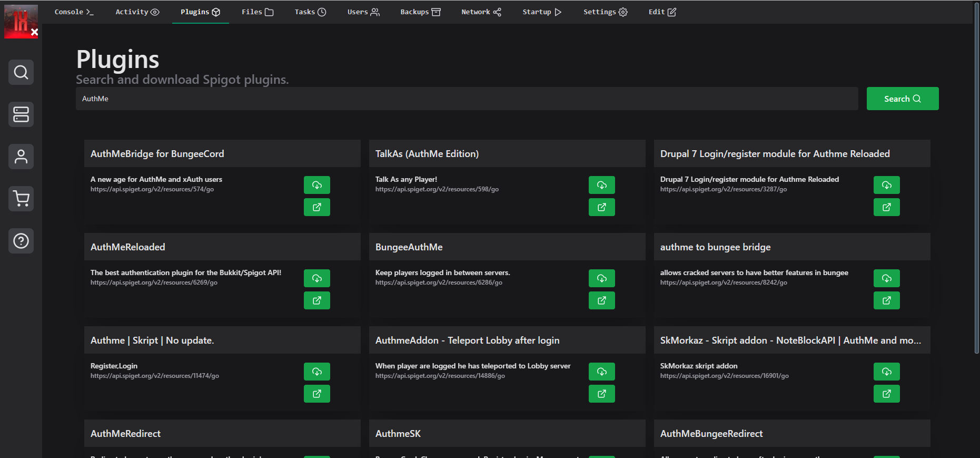Click spiget URL for resource 6286
The width and height of the screenshot is (980, 458).
439,282
